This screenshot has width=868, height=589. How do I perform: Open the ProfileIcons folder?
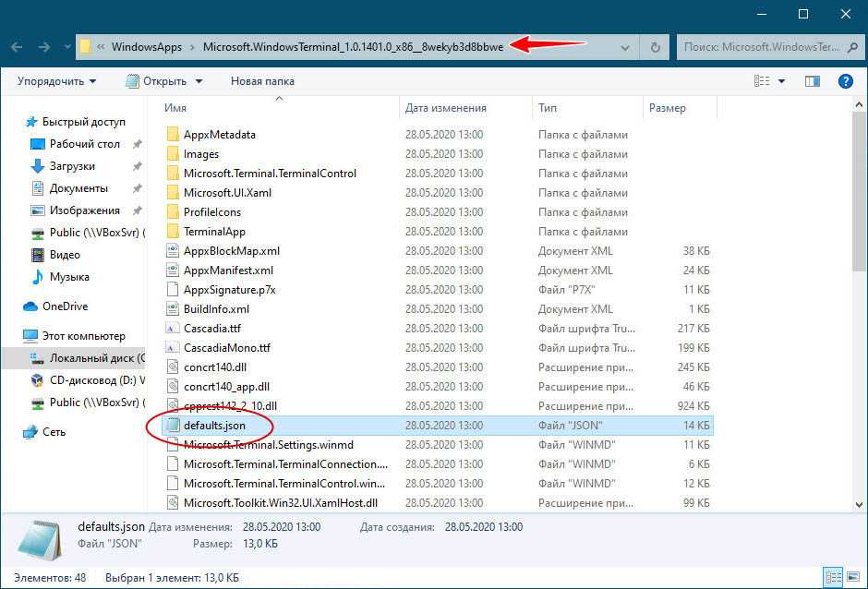click(x=211, y=212)
